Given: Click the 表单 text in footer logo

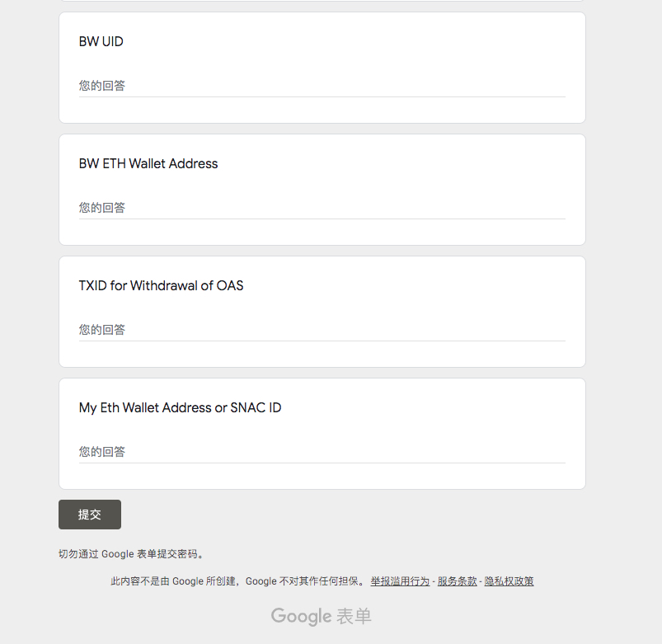Looking at the screenshot, I should (x=354, y=616).
